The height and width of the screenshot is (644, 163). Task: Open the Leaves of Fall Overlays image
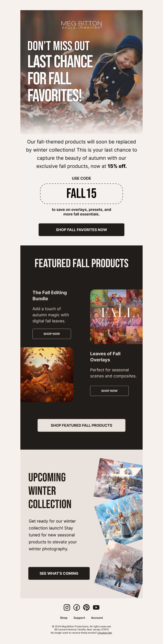click(x=47, y=375)
